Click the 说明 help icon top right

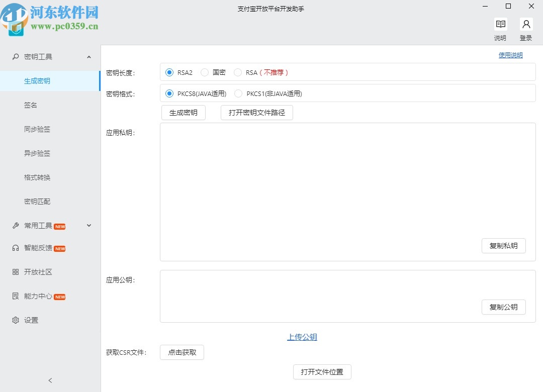(x=500, y=24)
